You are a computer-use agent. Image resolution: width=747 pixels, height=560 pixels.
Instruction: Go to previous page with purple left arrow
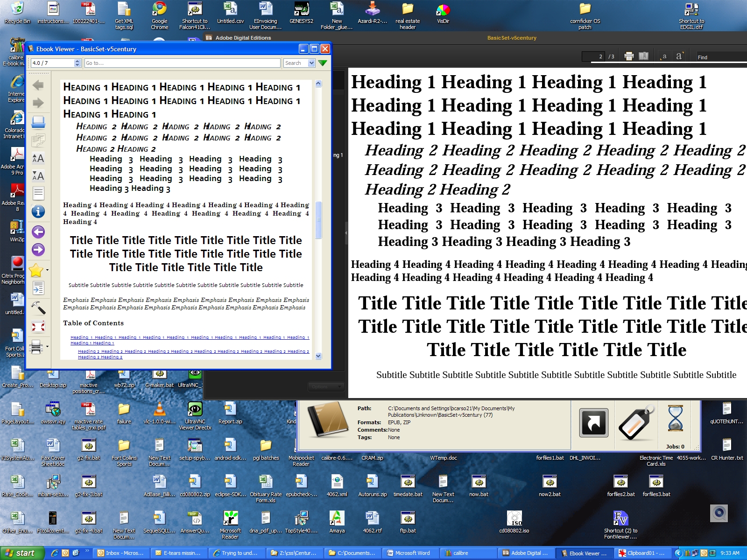pyautogui.click(x=38, y=232)
